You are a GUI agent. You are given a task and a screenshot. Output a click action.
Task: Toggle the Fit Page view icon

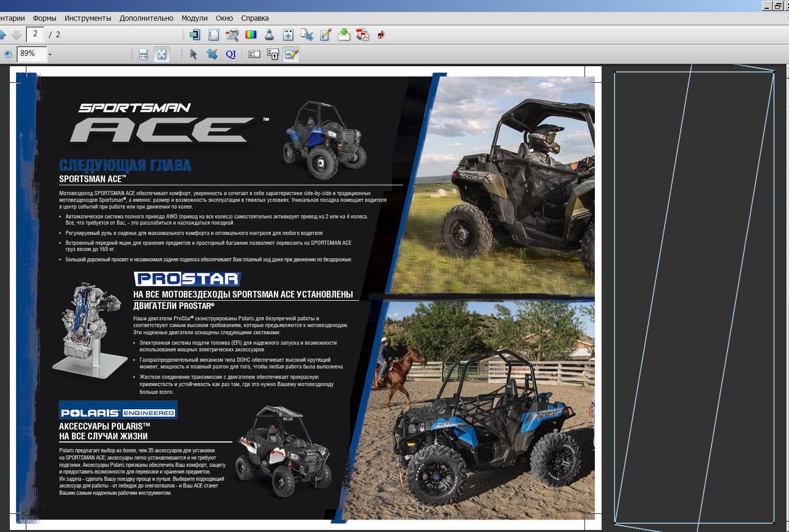162,54
